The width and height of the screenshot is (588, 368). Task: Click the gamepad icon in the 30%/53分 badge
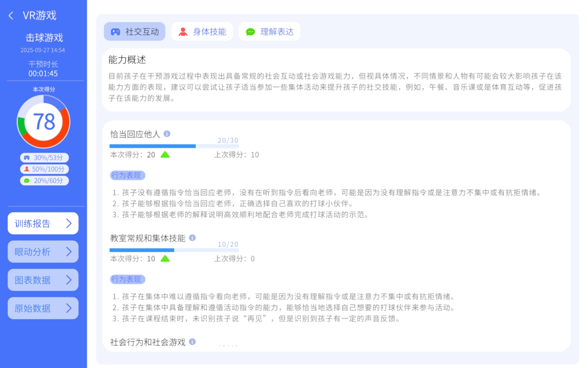coord(28,158)
